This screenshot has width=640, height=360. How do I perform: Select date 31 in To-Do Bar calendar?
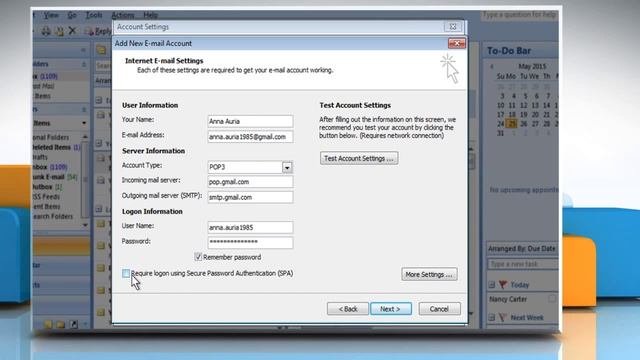coord(500,133)
